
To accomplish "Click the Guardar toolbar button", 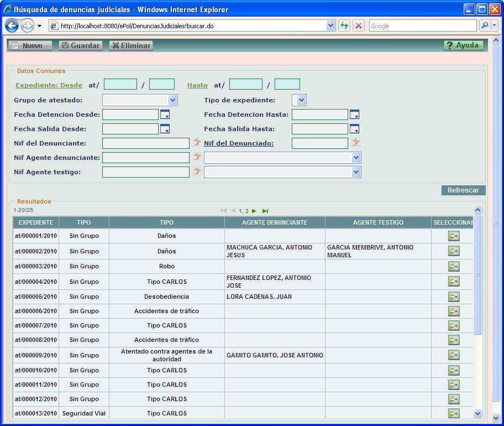I will pos(81,45).
